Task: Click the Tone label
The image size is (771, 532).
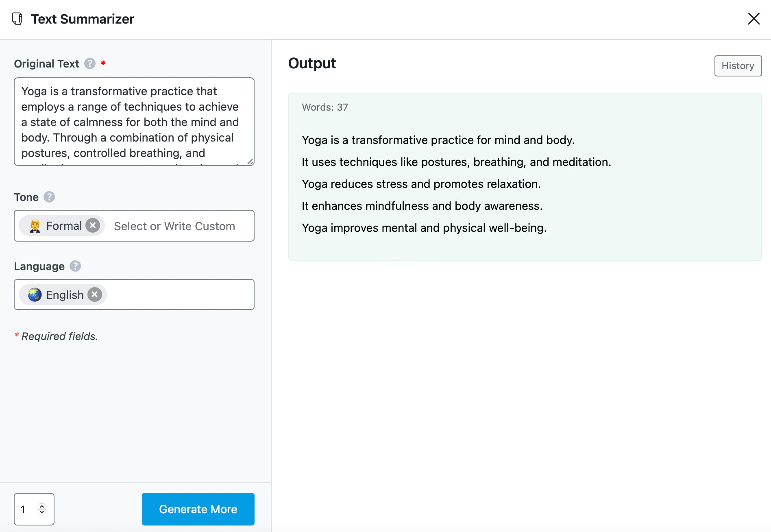Action: pos(26,197)
